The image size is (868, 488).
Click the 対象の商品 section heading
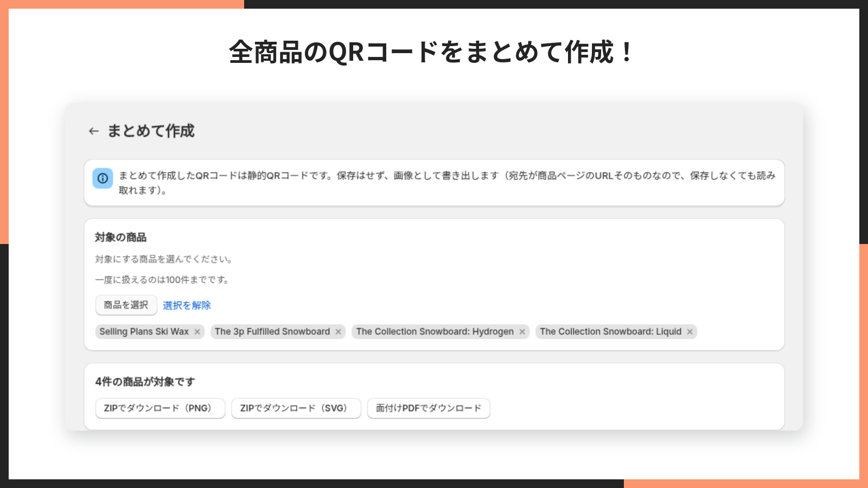tap(121, 237)
